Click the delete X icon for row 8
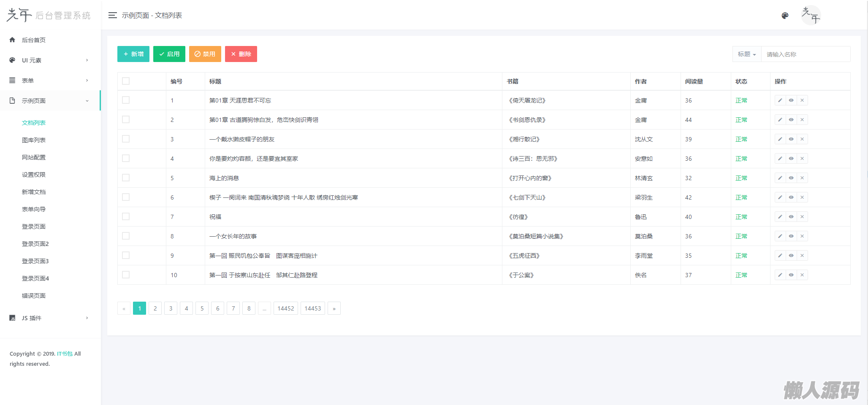The height and width of the screenshot is (405, 868). point(802,236)
